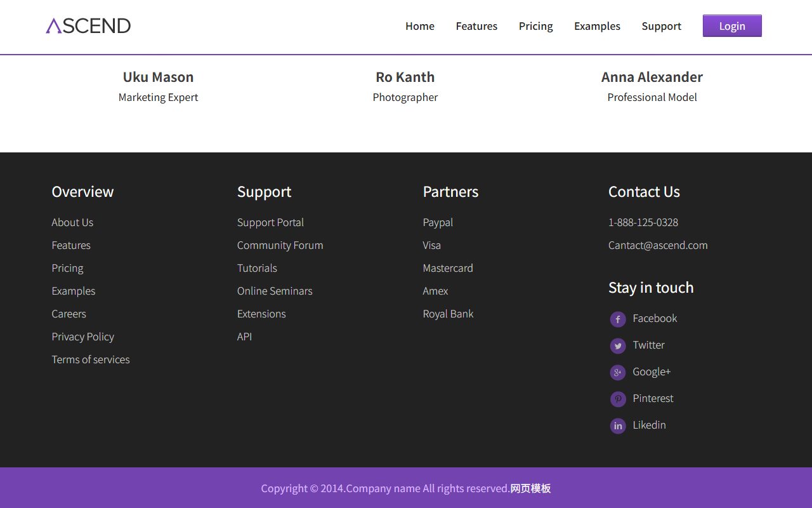Open Pricing in the top navigation
The image size is (812, 508).
pyautogui.click(x=536, y=26)
